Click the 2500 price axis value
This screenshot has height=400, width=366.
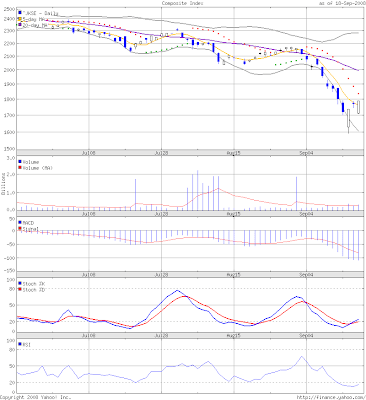pyautogui.click(x=9, y=9)
